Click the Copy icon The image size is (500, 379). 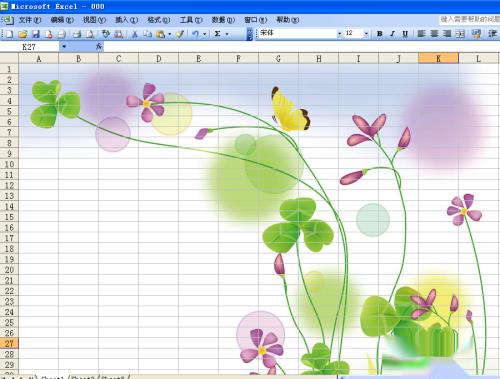click(x=147, y=34)
